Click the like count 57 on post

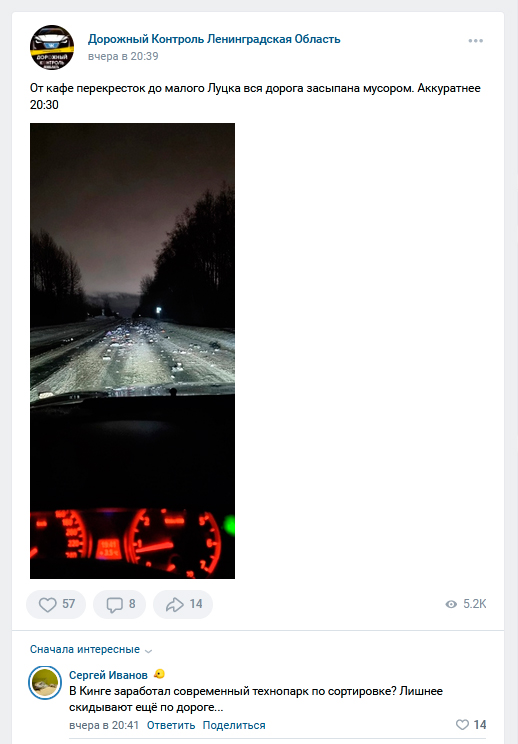tap(69, 604)
